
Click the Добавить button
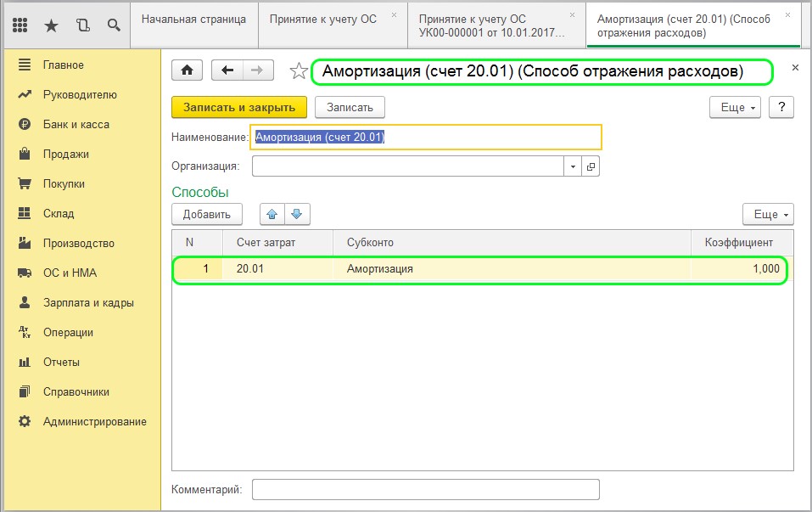(207, 214)
